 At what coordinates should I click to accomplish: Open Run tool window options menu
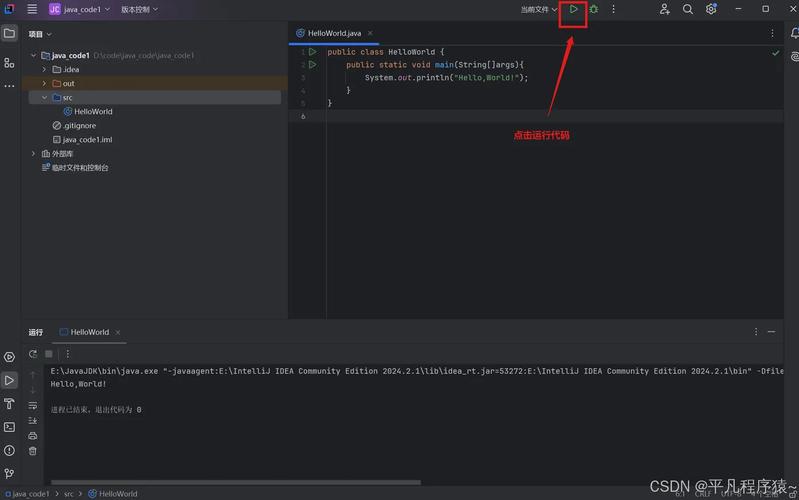click(x=756, y=332)
